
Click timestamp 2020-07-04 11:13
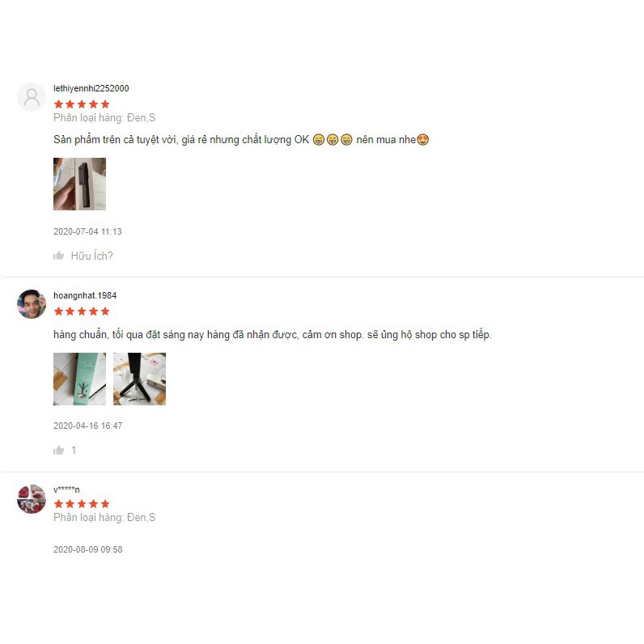tap(87, 231)
